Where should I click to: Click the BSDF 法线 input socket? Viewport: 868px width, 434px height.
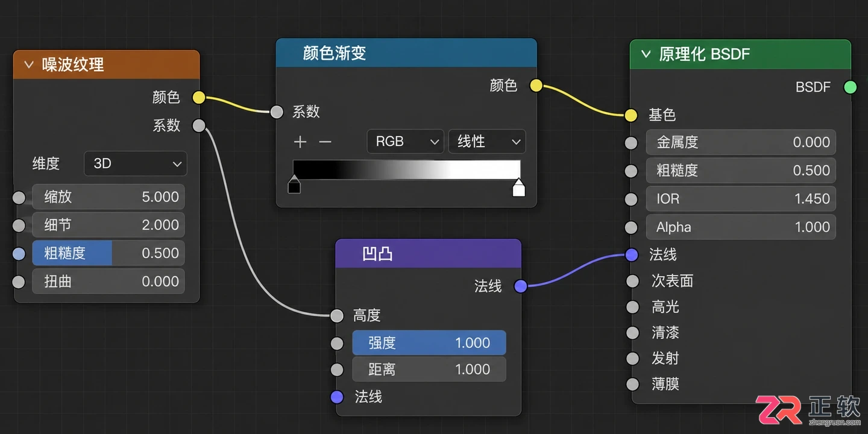(x=632, y=255)
